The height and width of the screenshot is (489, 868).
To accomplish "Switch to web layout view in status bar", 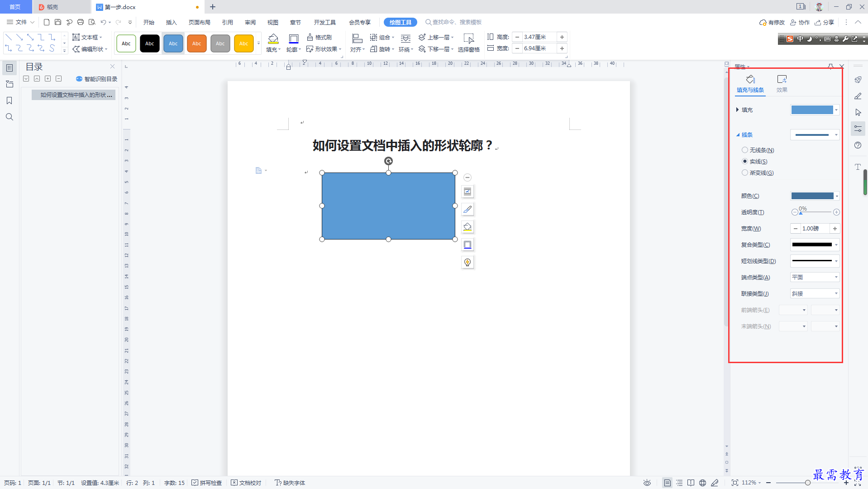I will 702,483.
